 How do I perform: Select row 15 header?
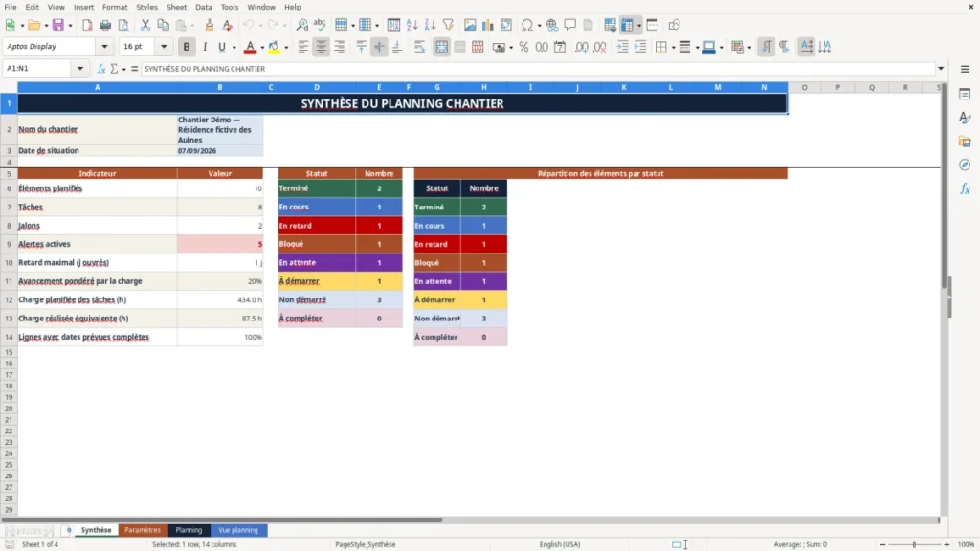pos(9,352)
